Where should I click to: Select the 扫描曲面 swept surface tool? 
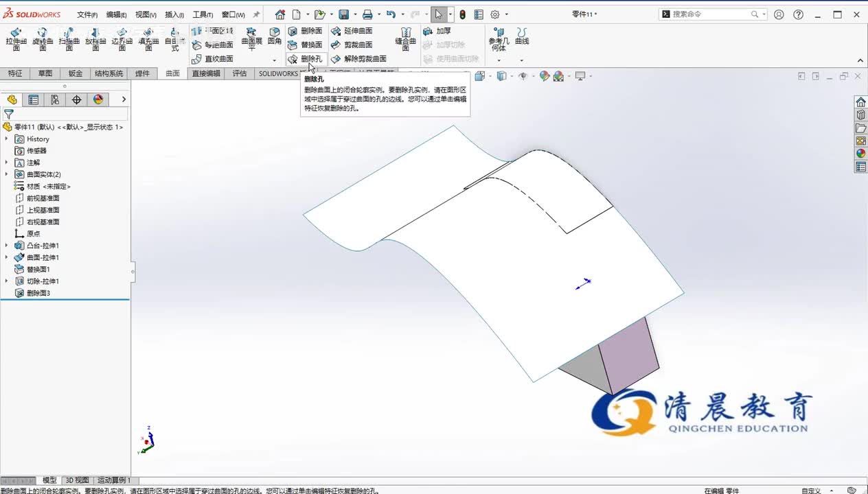click(69, 40)
